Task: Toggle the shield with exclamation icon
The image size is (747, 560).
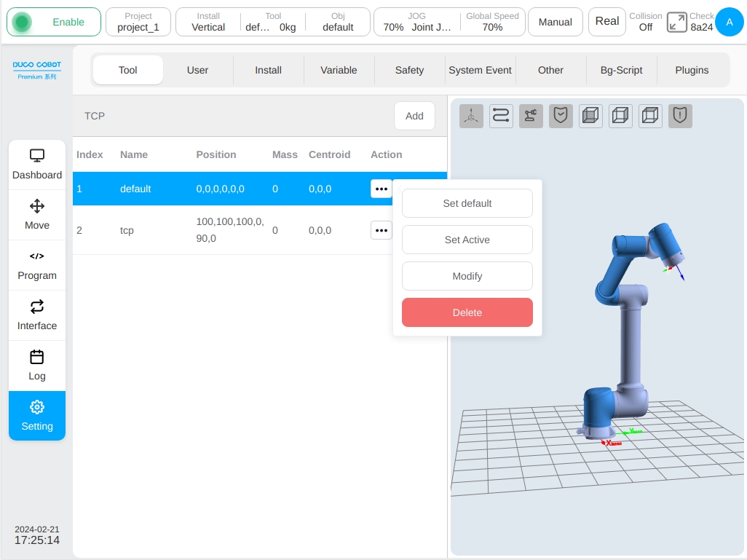Action: 680,116
